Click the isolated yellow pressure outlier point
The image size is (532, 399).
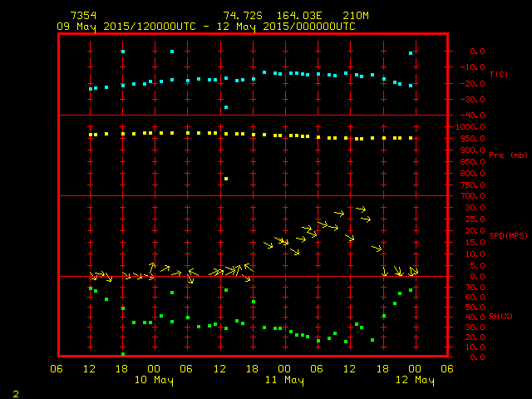pyautogui.click(x=225, y=179)
